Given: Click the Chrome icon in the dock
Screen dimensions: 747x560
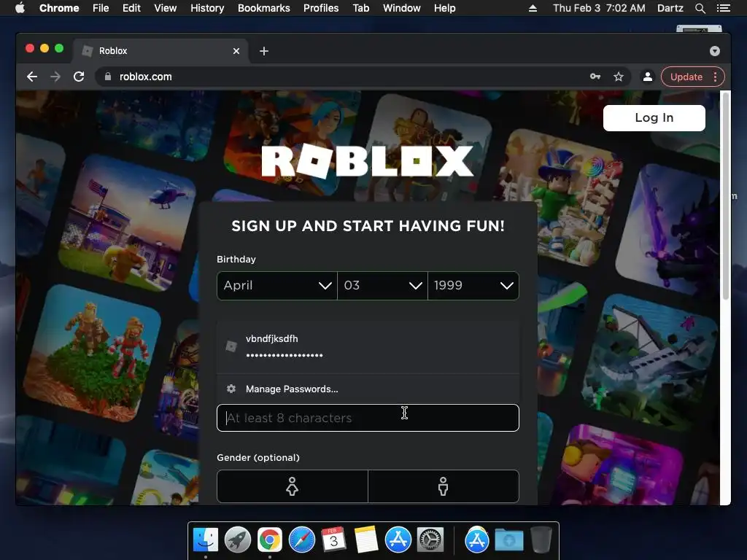Looking at the screenshot, I should 270,540.
